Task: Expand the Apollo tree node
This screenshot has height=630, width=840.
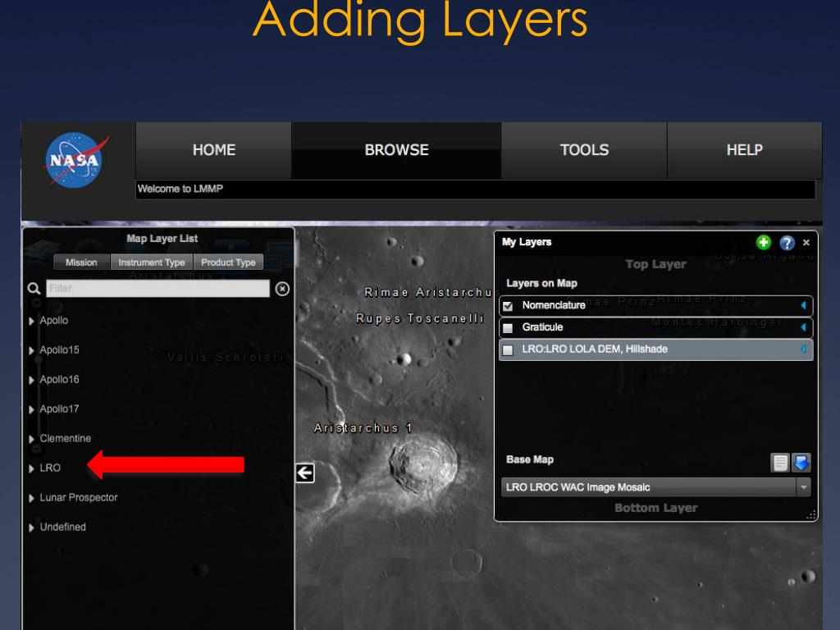Action: coord(32,321)
